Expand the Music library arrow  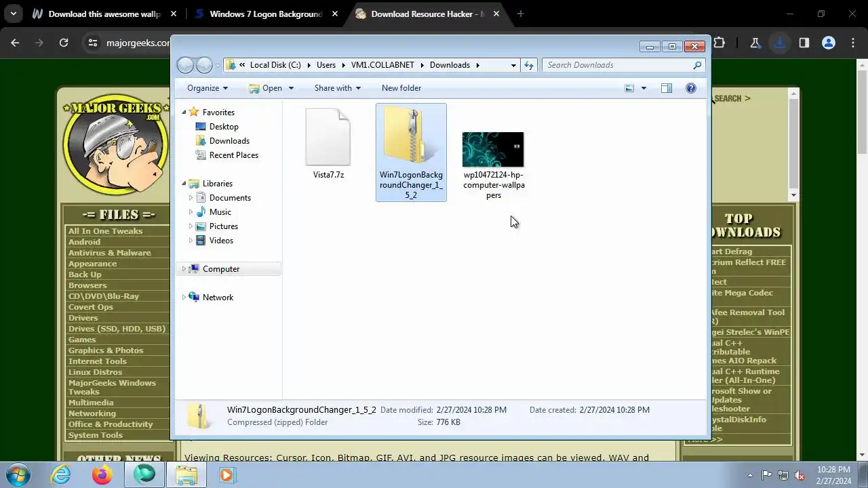click(191, 212)
